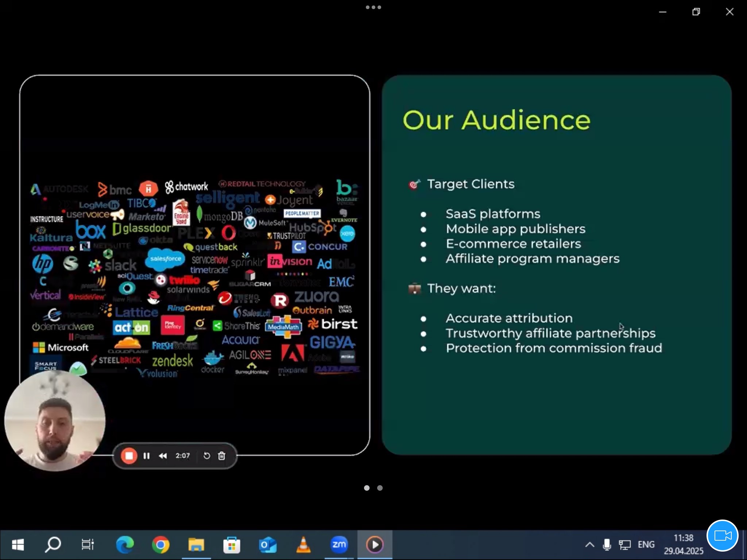Viewport: 747px width, 560px height.
Task: Click the Microsoft logo in the collage
Action: [61, 347]
